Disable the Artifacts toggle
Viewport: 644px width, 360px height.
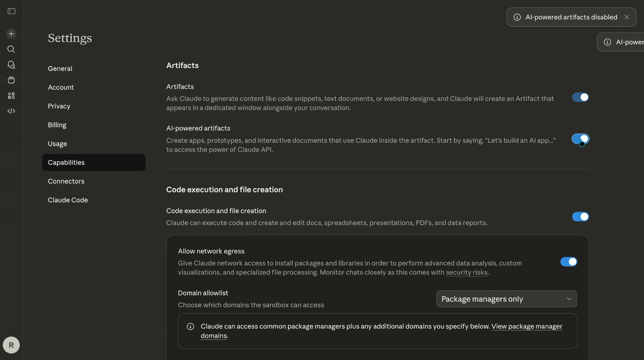click(x=580, y=97)
